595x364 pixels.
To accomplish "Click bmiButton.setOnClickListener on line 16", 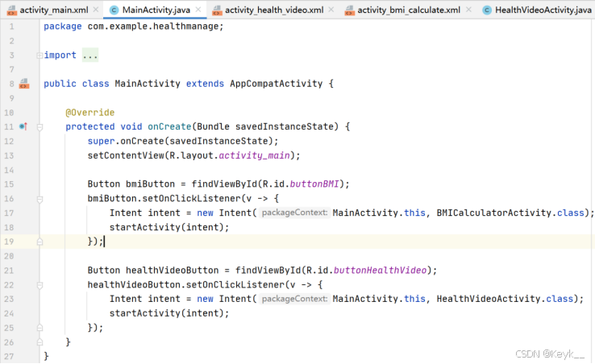I will point(164,199).
